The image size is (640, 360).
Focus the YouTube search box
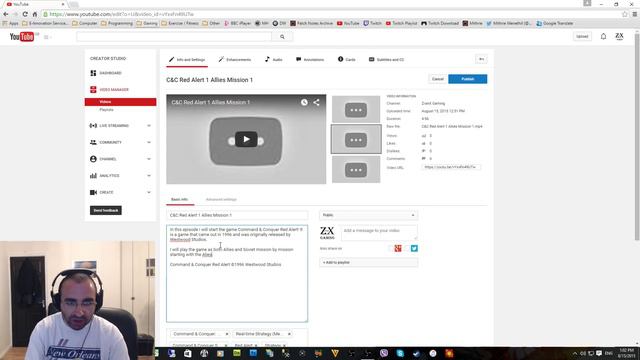point(174,37)
